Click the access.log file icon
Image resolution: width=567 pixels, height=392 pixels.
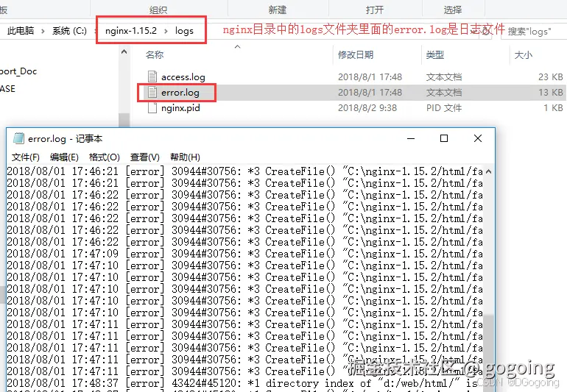pos(152,76)
